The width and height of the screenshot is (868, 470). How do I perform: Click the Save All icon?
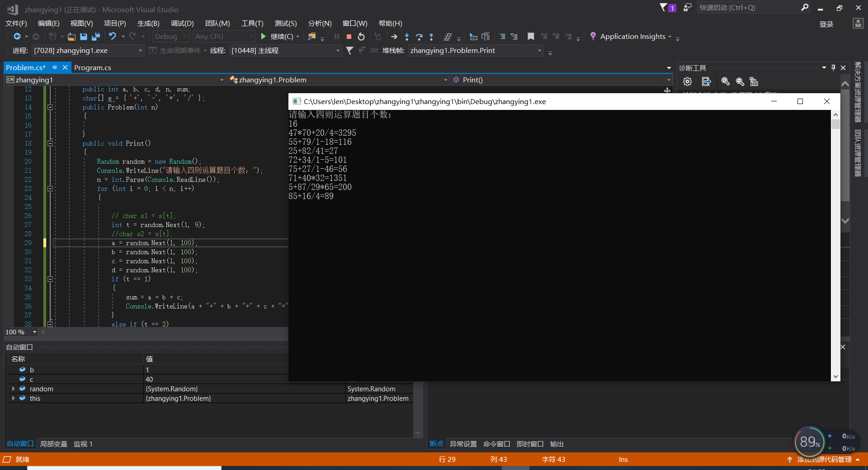(x=96, y=37)
